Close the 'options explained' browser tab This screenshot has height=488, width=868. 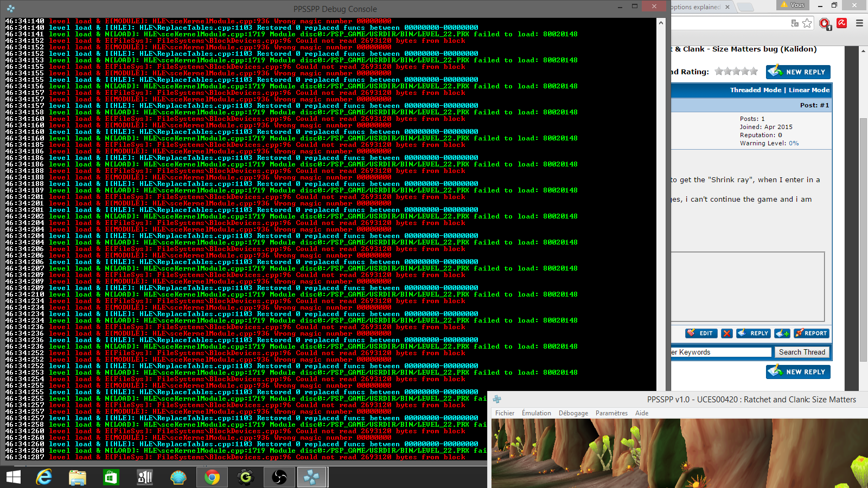(x=727, y=7)
